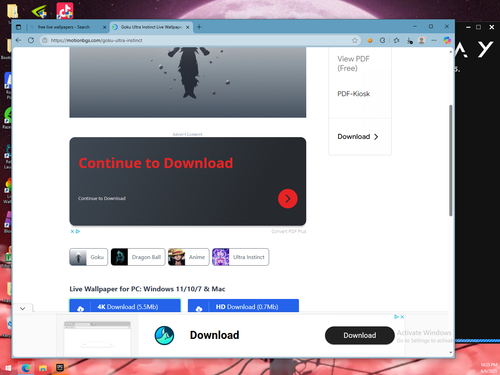Open the 'View PDF (Free)' ad link
The height and width of the screenshot is (375, 500).
pos(353,64)
